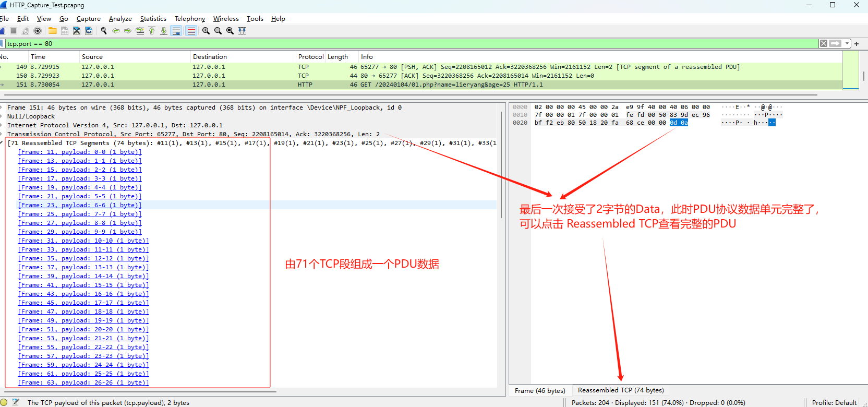The width and height of the screenshot is (868, 407).
Task: Reset text to normal size
Action: tap(230, 31)
